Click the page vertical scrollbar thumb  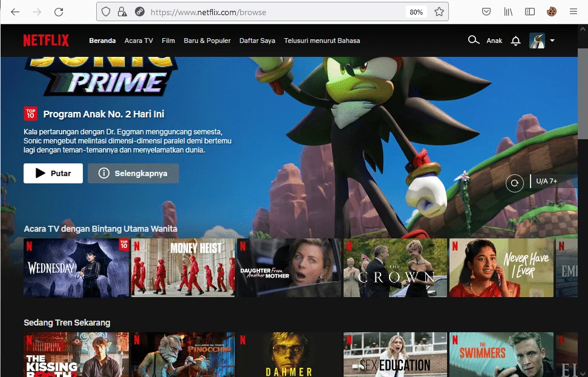pyautogui.click(x=583, y=94)
